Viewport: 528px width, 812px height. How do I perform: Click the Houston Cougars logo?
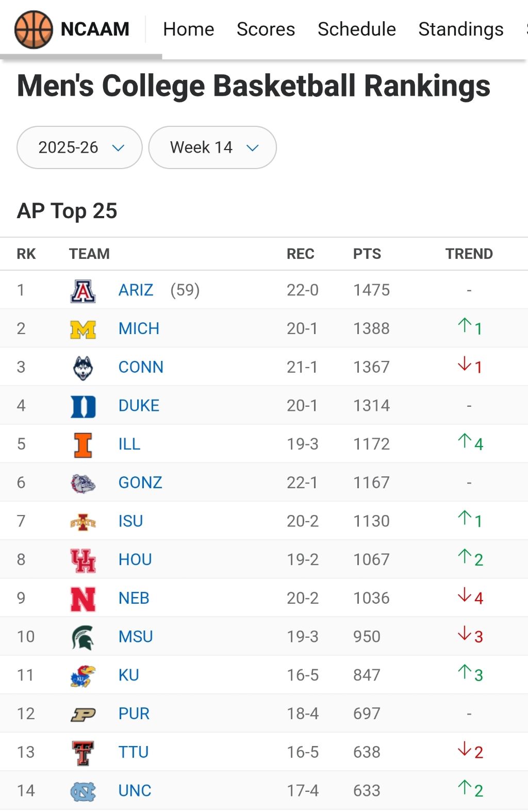(83, 560)
